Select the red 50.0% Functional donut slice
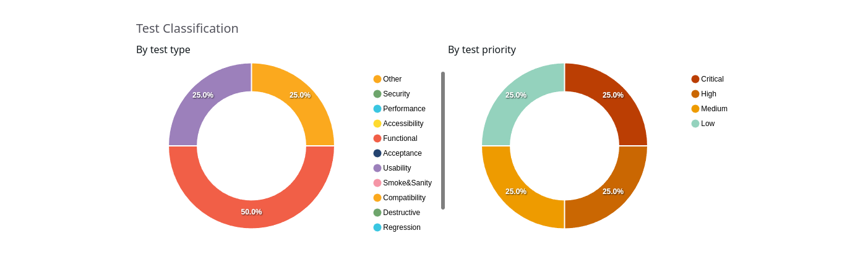868x254 pixels. click(251, 214)
